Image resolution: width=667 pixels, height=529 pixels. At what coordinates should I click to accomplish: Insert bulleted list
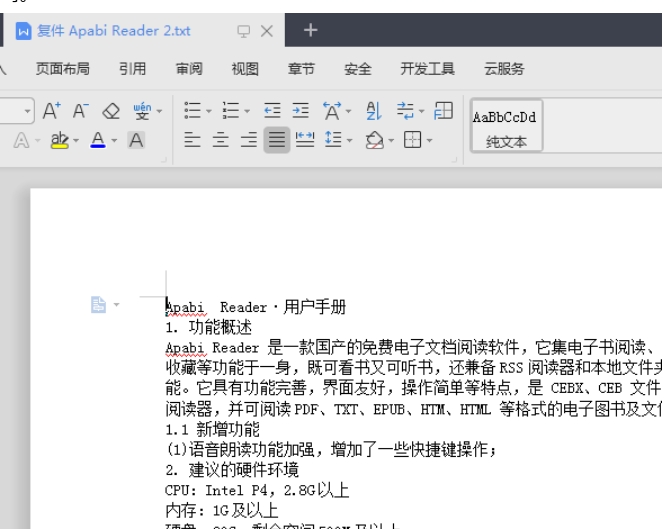click(192, 111)
